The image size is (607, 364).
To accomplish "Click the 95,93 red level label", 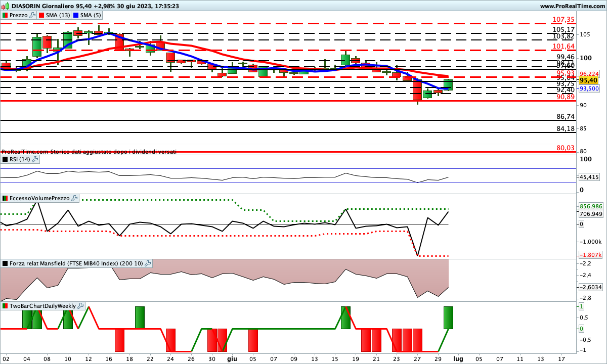I will coord(565,73).
